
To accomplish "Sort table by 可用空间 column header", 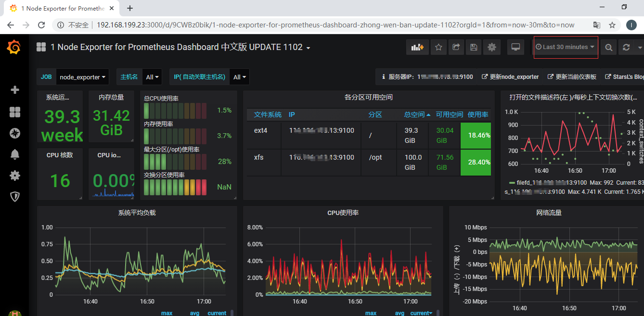I will pyautogui.click(x=450, y=114).
